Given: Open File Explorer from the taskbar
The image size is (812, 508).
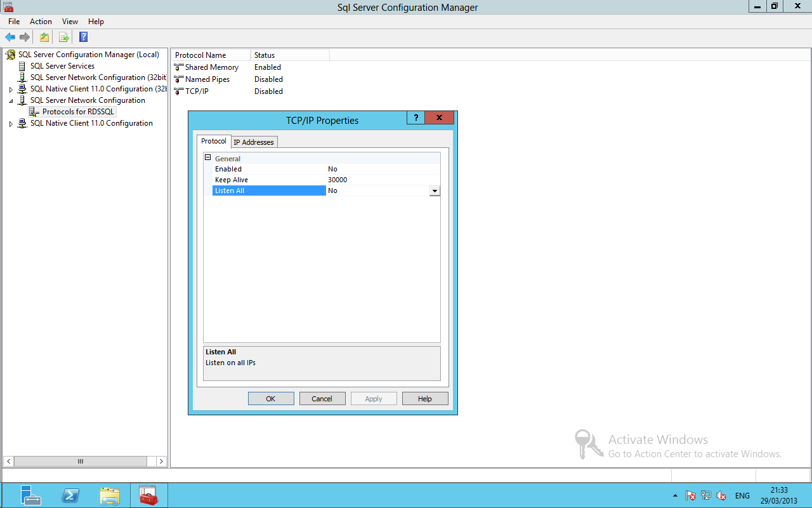Looking at the screenshot, I should click(x=110, y=495).
